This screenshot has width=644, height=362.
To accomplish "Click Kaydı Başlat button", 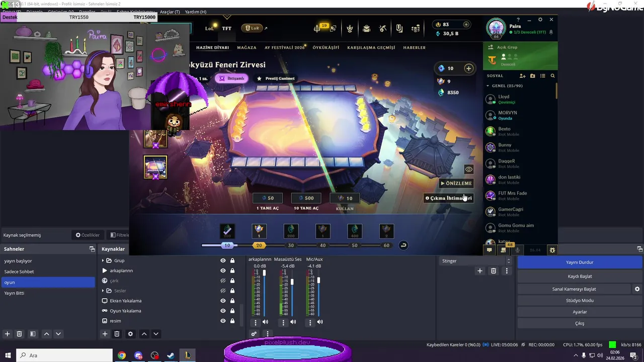I will click(580, 276).
